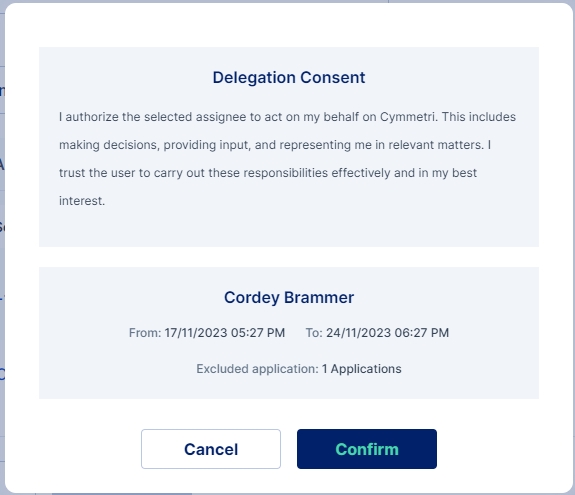Image resolution: width=575 pixels, height=495 pixels.
Task: Click the Delegation Consent heading
Action: [x=289, y=77]
